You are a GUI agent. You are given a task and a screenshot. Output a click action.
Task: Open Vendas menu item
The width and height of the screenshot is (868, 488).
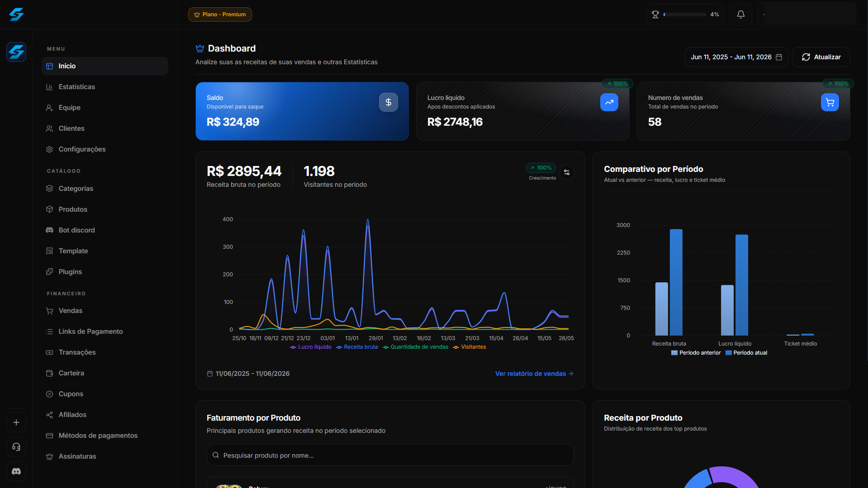tap(105, 311)
